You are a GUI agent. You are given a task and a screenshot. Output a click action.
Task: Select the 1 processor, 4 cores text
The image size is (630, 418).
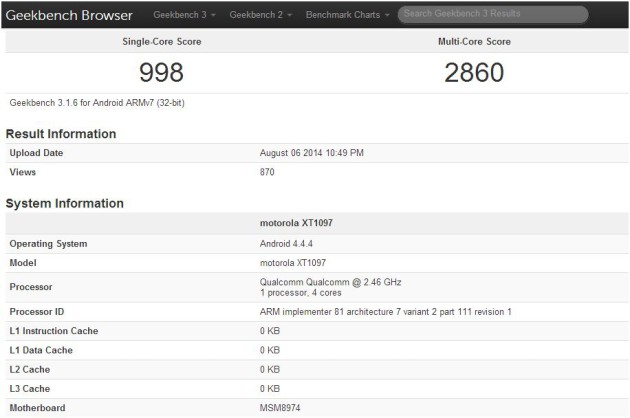coord(301,293)
